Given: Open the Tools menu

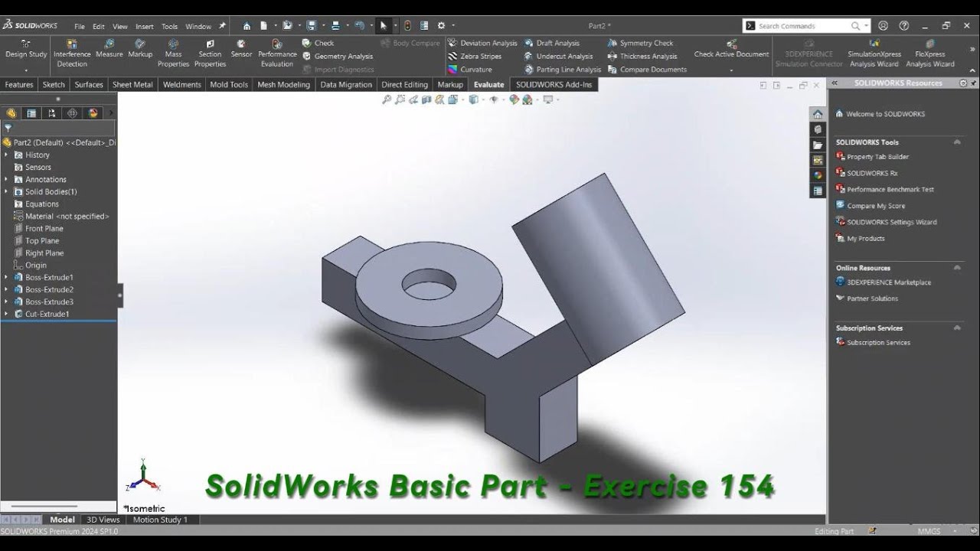Looking at the screenshot, I should tap(169, 26).
